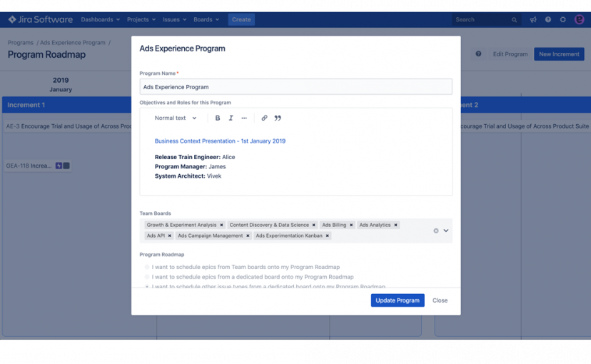
Task: Click System Architect: Vivek text
Action: (188, 176)
